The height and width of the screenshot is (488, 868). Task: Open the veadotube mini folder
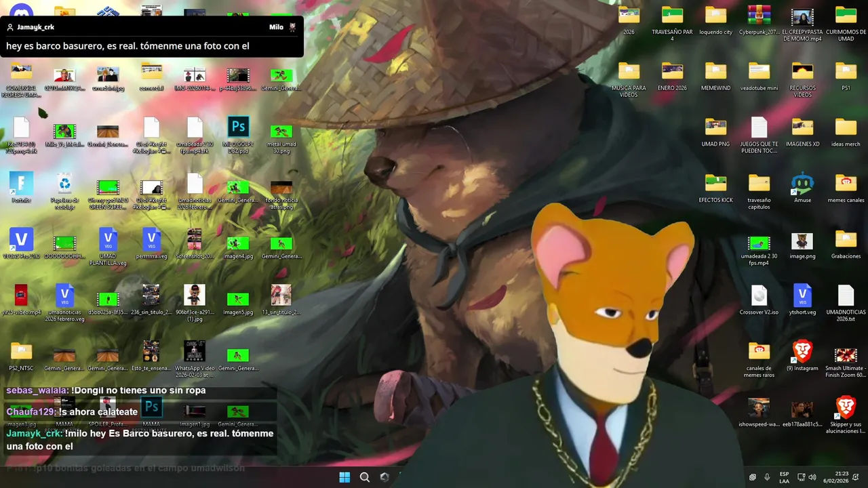[759, 77]
